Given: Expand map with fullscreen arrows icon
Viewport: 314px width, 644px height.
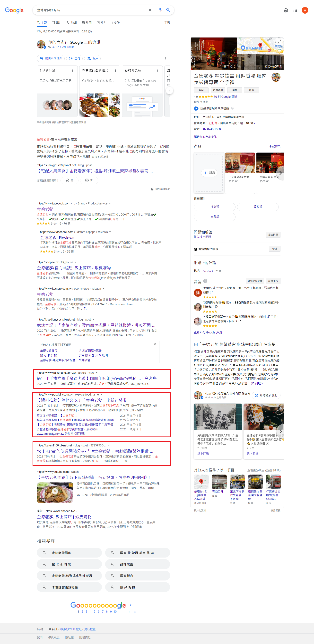Looking at the screenshot, I should [279, 41].
